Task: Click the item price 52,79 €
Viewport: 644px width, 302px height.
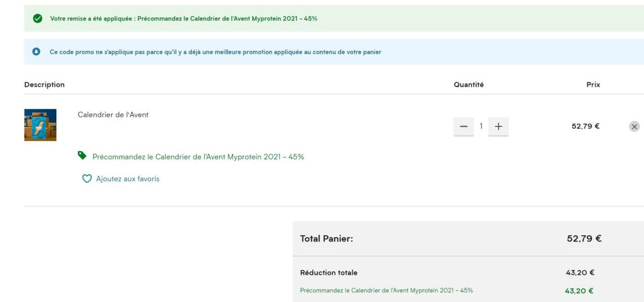Action: (585, 126)
